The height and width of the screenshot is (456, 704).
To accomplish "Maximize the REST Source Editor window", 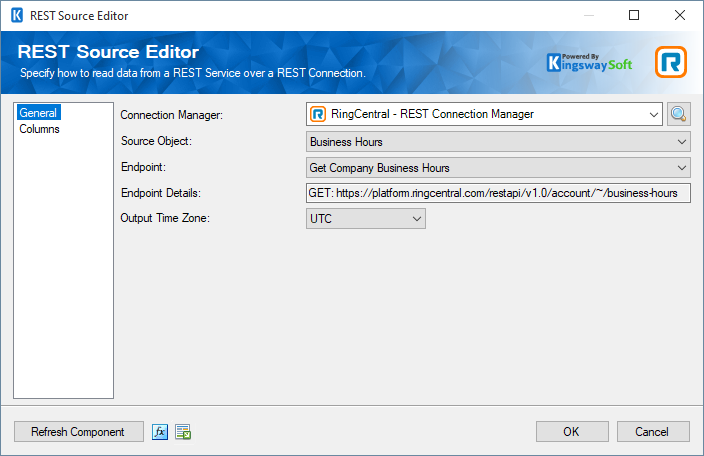I will pos(634,15).
